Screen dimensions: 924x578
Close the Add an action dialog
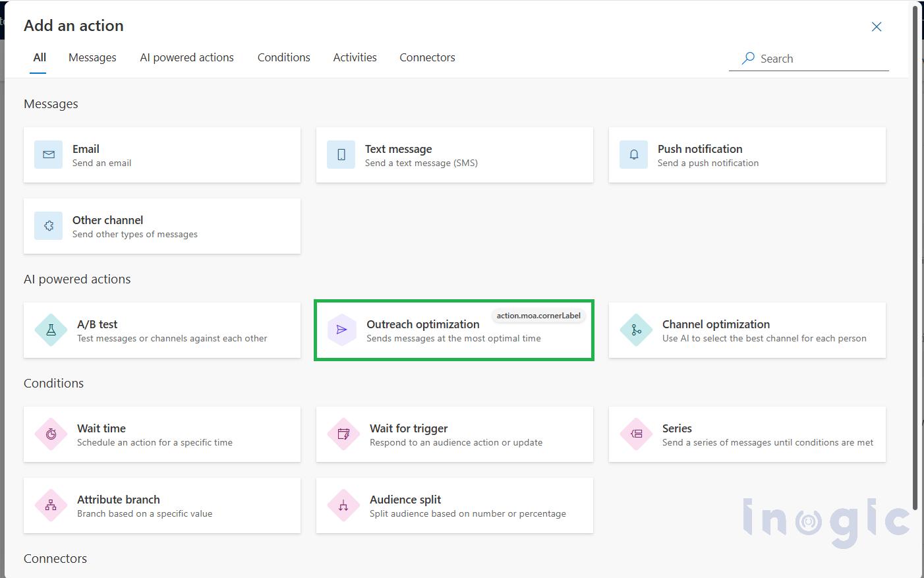click(877, 27)
